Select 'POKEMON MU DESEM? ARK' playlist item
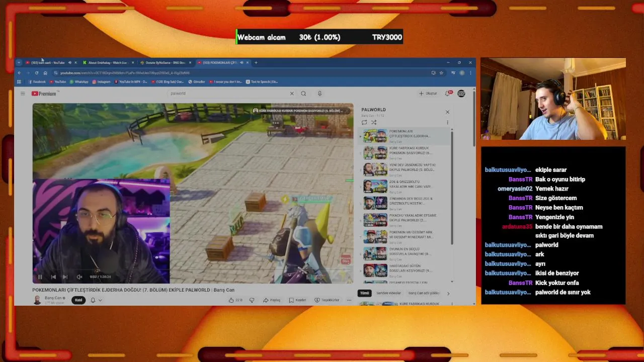The width and height of the screenshot is (644, 362). click(405, 236)
